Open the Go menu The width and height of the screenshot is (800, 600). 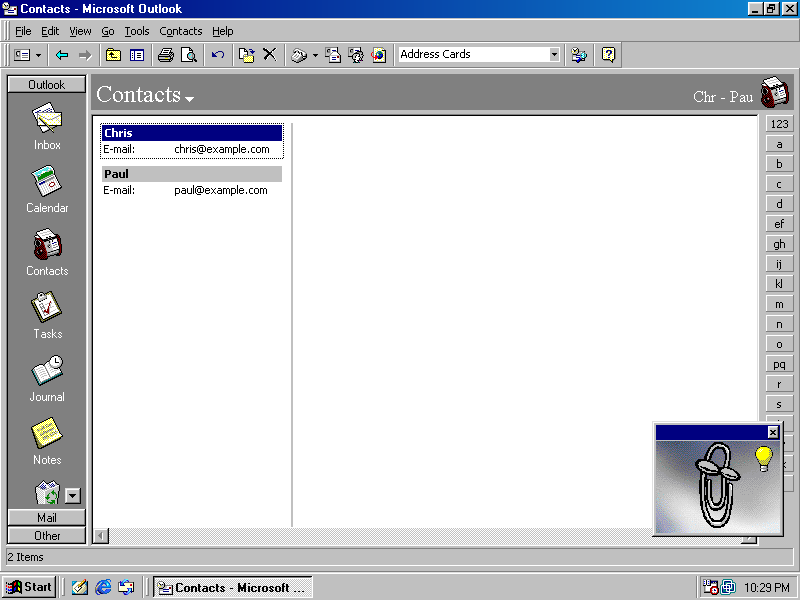point(108,31)
